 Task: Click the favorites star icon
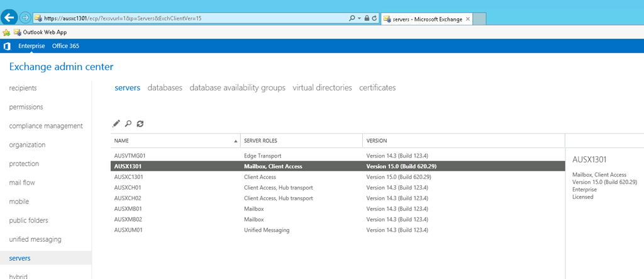coord(6,32)
